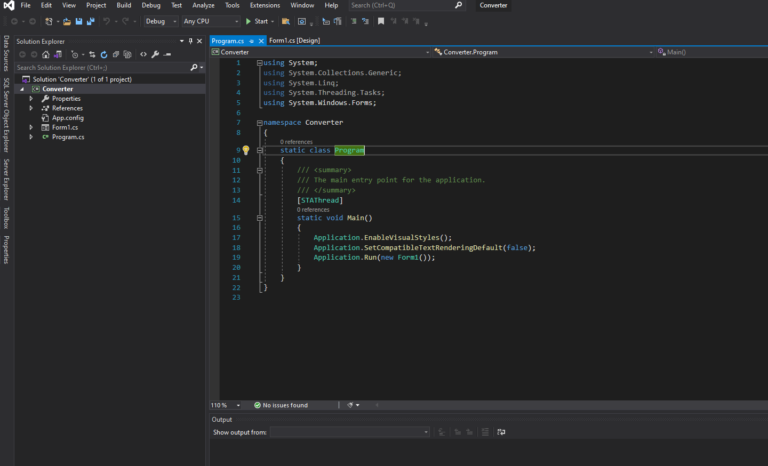The width and height of the screenshot is (768, 466).
Task: Open the Any CPU platform dropdown
Action: [211, 22]
